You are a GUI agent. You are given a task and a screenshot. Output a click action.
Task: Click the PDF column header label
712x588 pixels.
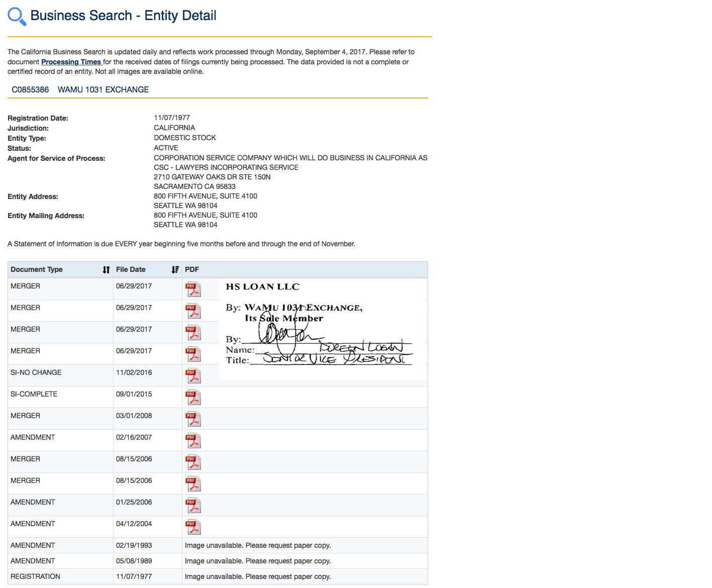pyautogui.click(x=192, y=269)
